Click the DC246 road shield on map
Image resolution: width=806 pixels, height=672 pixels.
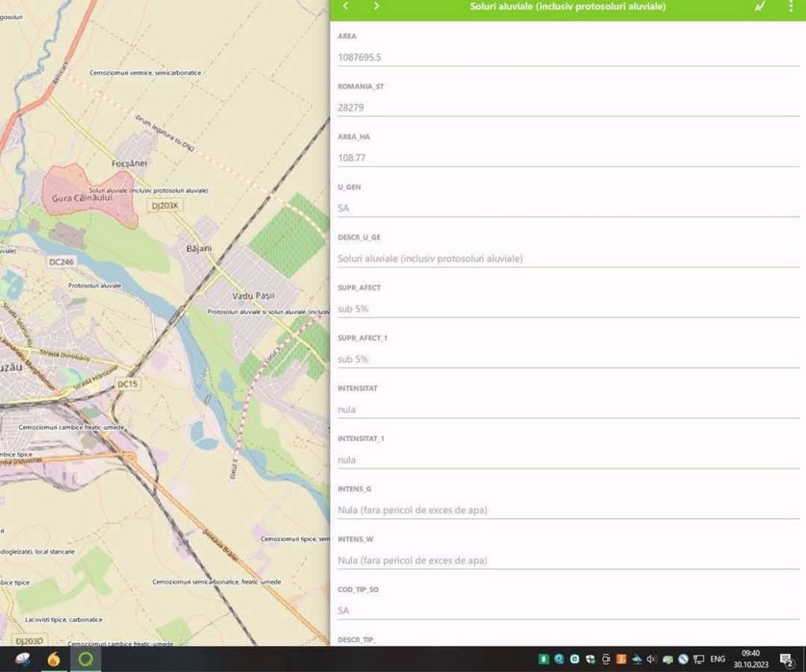coord(62,262)
